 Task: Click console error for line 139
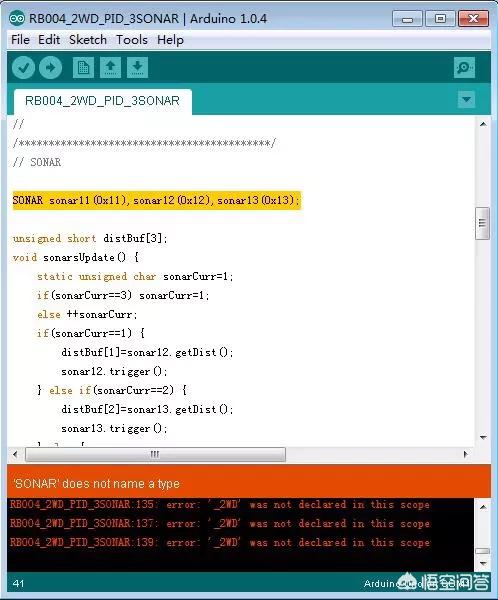pos(220,542)
